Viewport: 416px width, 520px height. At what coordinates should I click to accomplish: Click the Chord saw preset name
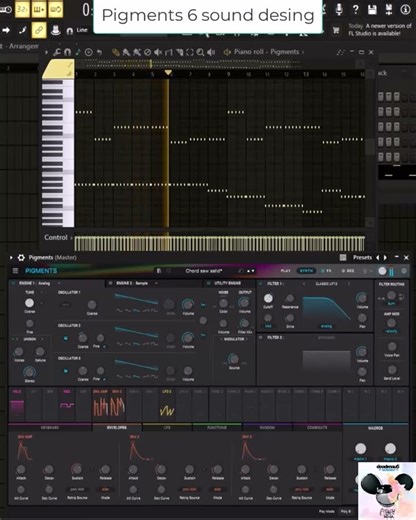click(204, 271)
